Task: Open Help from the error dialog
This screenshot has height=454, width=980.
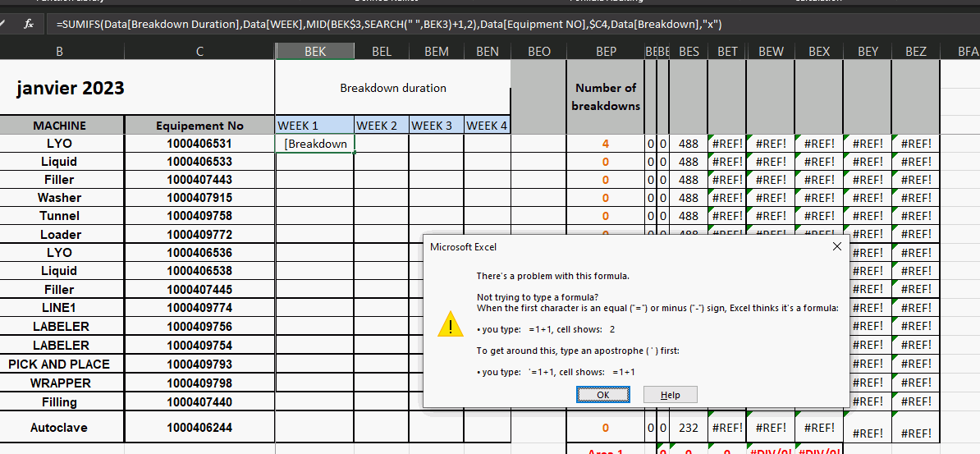Action: 670,395
